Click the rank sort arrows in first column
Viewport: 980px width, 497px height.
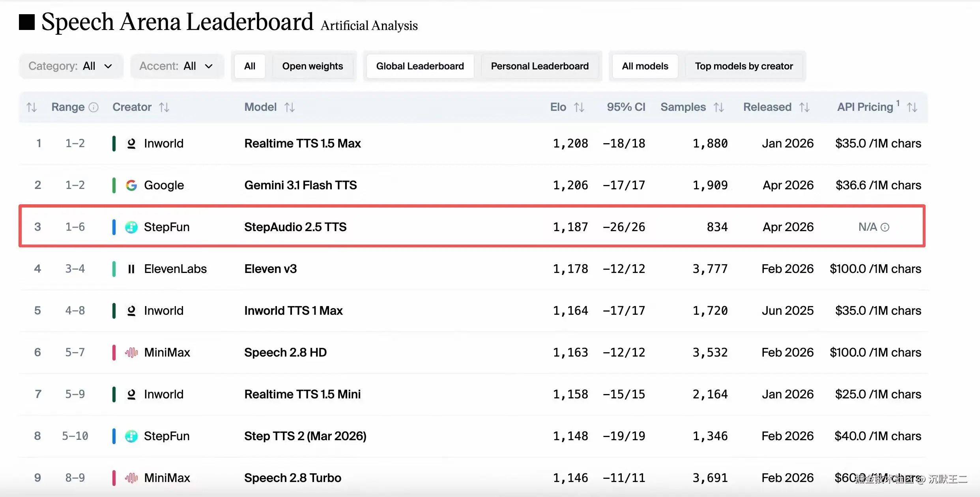coord(32,107)
